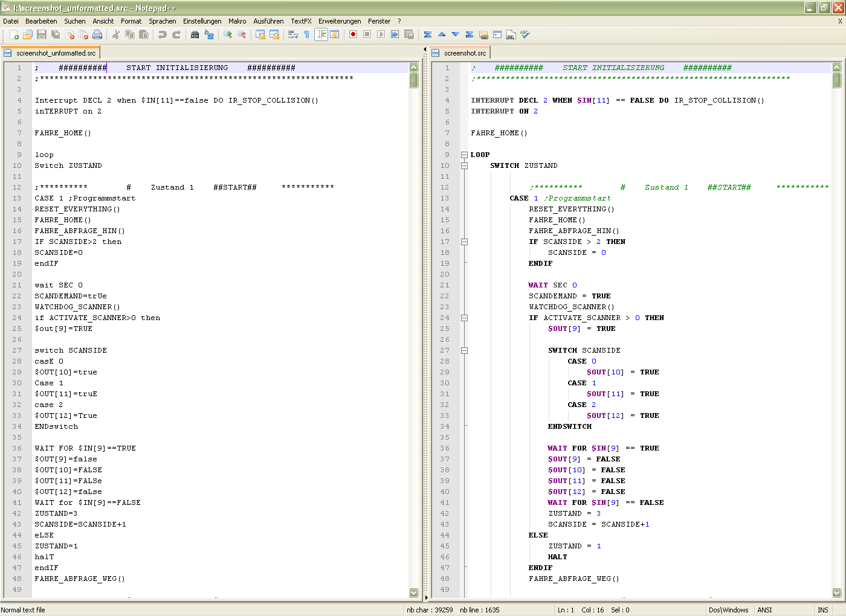Toggle synchronize horizontal scrolling
The height and width of the screenshot is (616, 846).
tap(274, 35)
